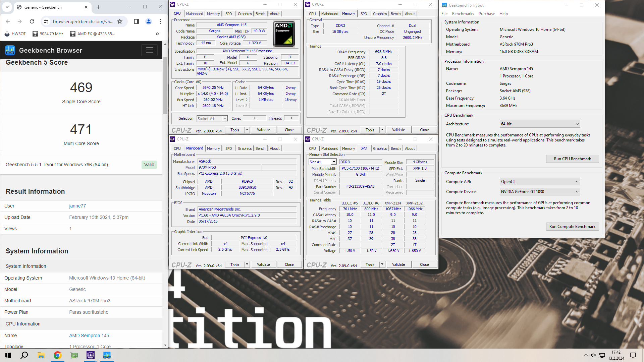Screen dimensions: 644x362
Task: Change Compute Device GeForce GT 1030 dropdown
Action: pyautogui.click(x=540, y=192)
